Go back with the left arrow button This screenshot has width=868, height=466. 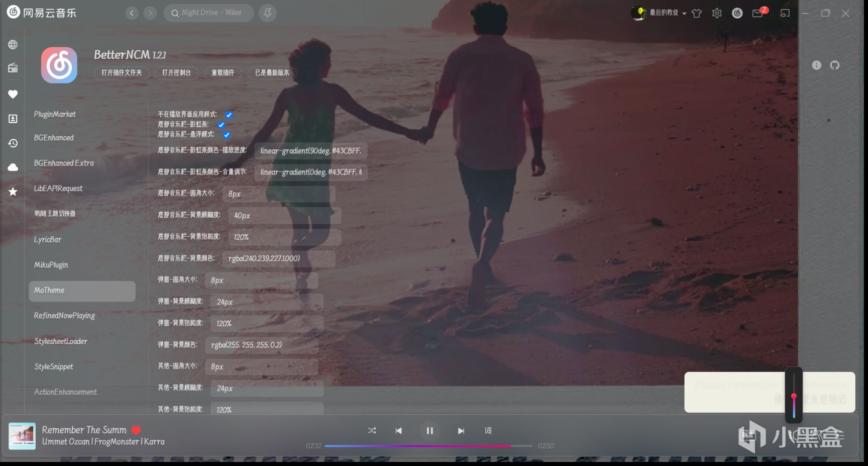132,13
